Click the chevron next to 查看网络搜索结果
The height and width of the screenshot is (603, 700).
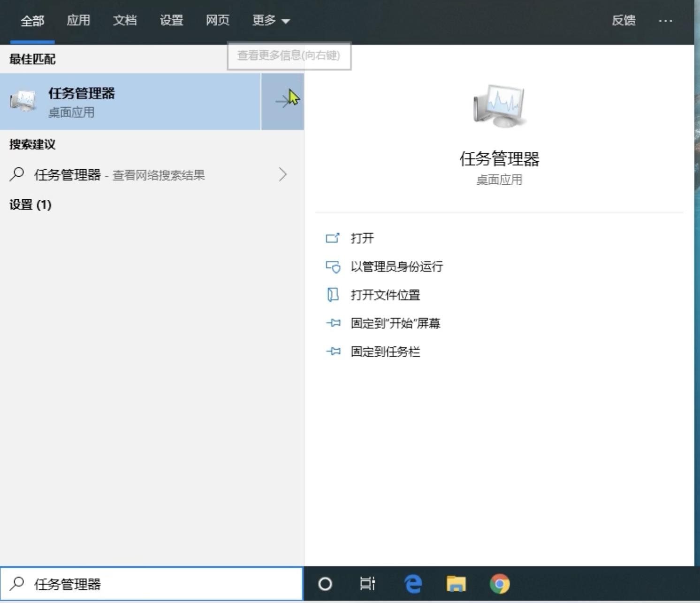(x=282, y=174)
